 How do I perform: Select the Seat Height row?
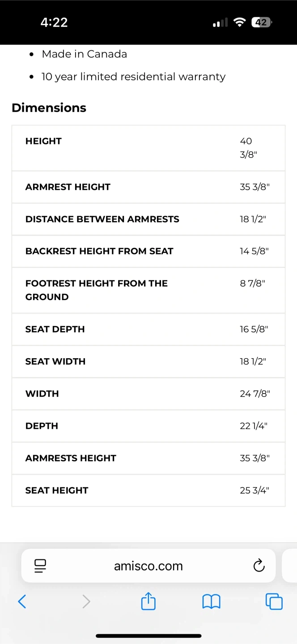click(148, 490)
